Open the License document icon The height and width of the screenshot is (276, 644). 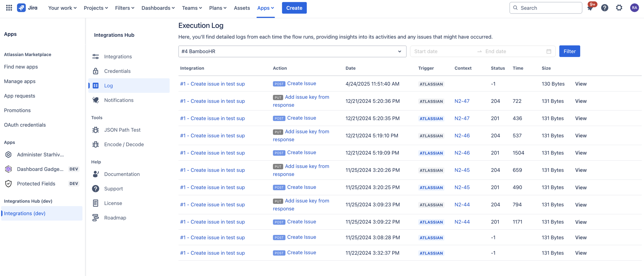pyautogui.click(x=95, y=203)
